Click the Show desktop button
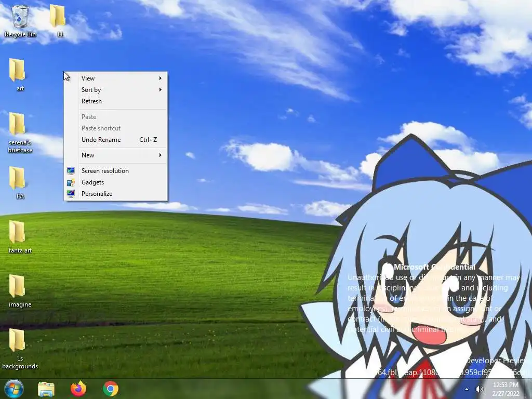This screenshot has height=399, width=532. (528, 389)
